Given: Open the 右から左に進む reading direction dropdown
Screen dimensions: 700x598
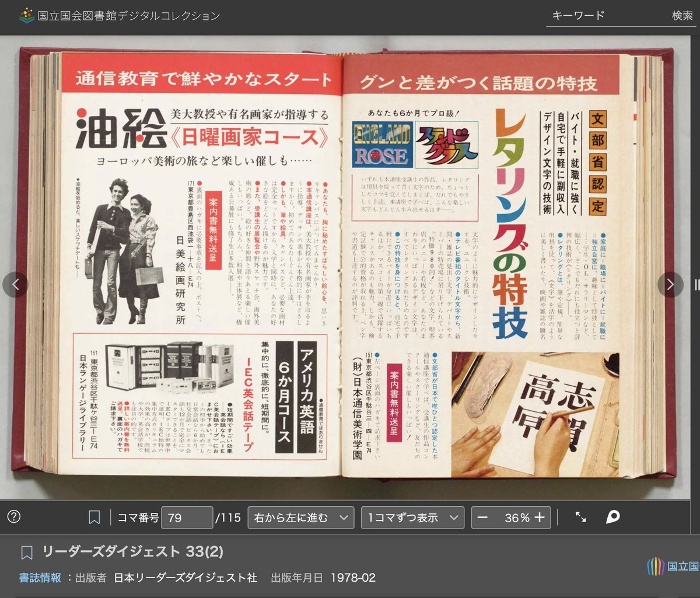Looking at the screenshot, I should [x=301, y=517].
